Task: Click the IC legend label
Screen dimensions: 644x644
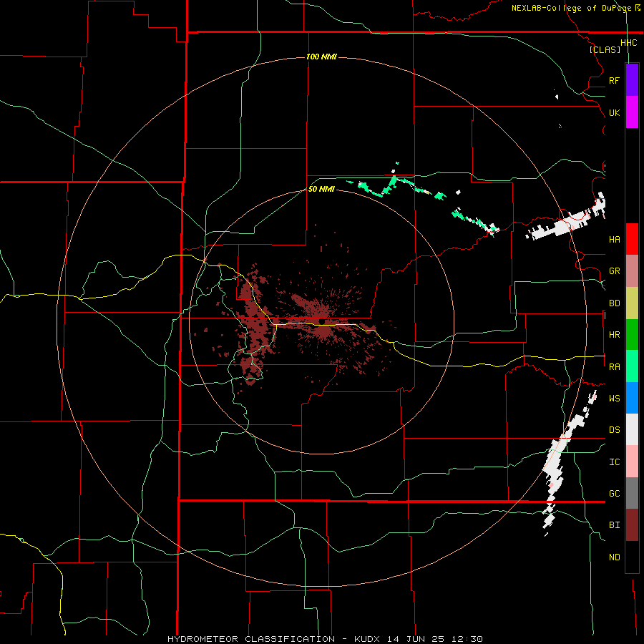Action: tap(614, 462)
